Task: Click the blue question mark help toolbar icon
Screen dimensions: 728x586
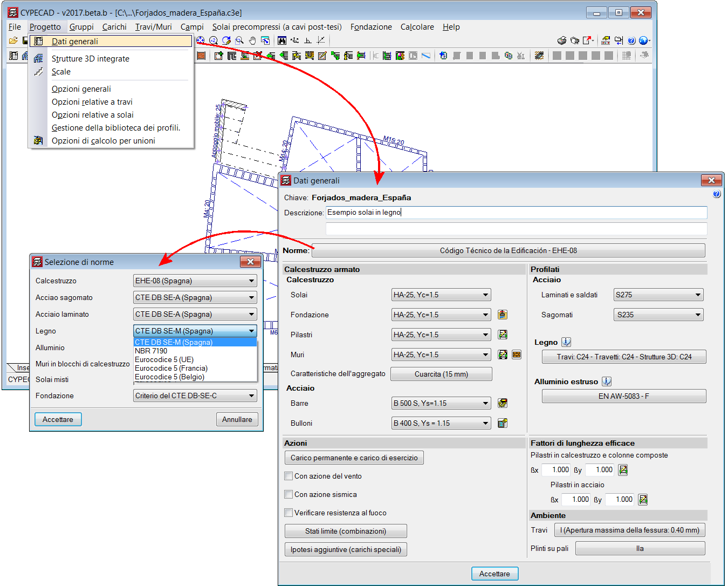Action: pyautogui.click(x=631, y=40)
